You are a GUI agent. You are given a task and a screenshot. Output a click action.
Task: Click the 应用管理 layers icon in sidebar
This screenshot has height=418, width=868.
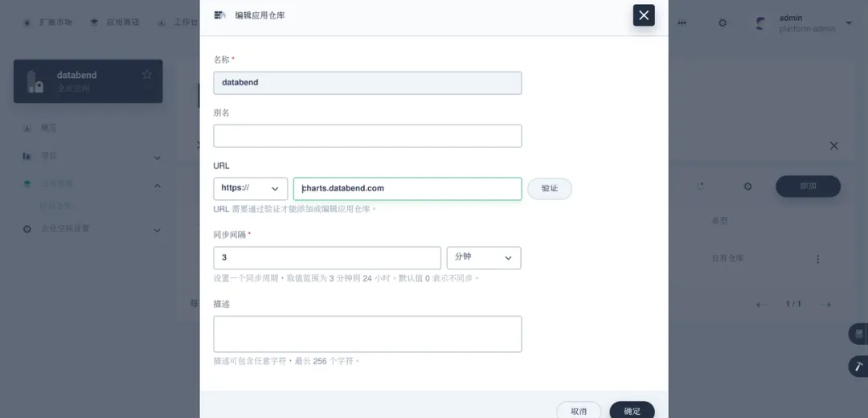27,184
